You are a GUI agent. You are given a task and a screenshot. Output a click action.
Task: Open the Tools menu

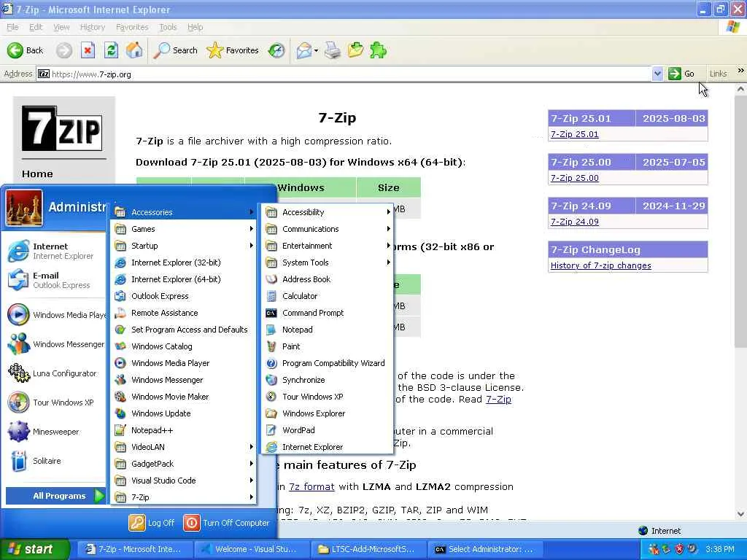(168, 27)
